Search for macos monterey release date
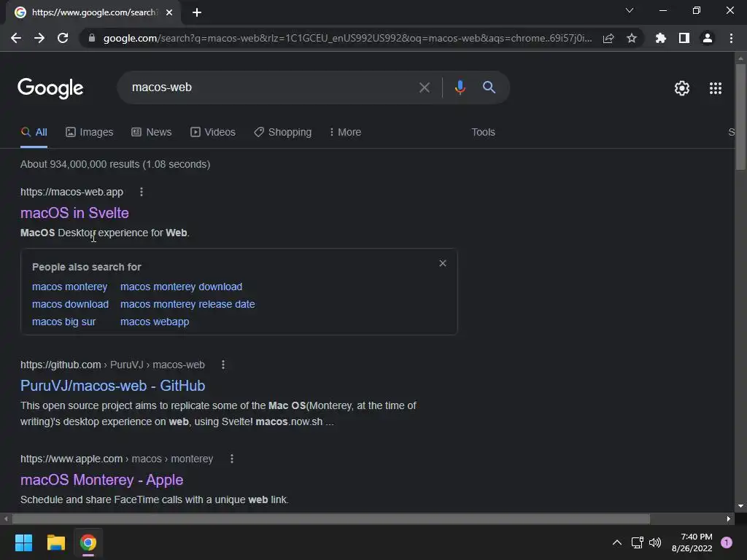Screen dimensions: 747x560 187,304
